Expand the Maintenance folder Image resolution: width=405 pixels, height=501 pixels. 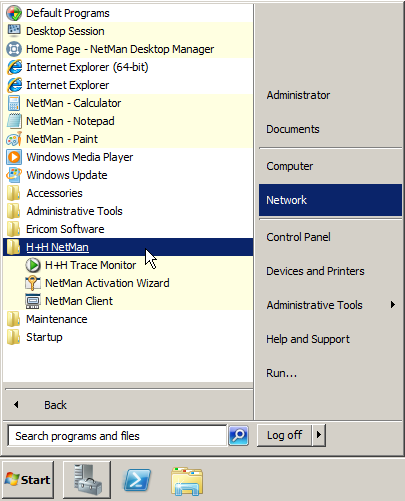pyautogui.click(x=128, y=319)
